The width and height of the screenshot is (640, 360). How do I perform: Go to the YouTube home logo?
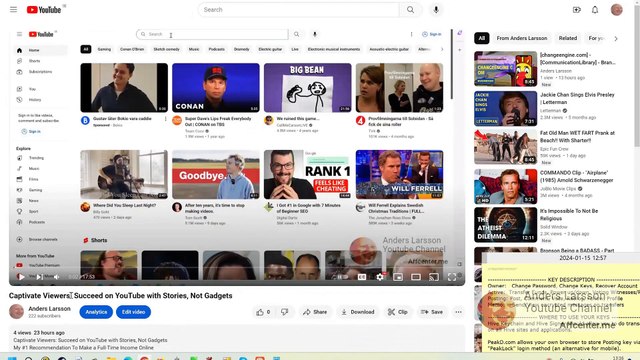tap(44, 9)
